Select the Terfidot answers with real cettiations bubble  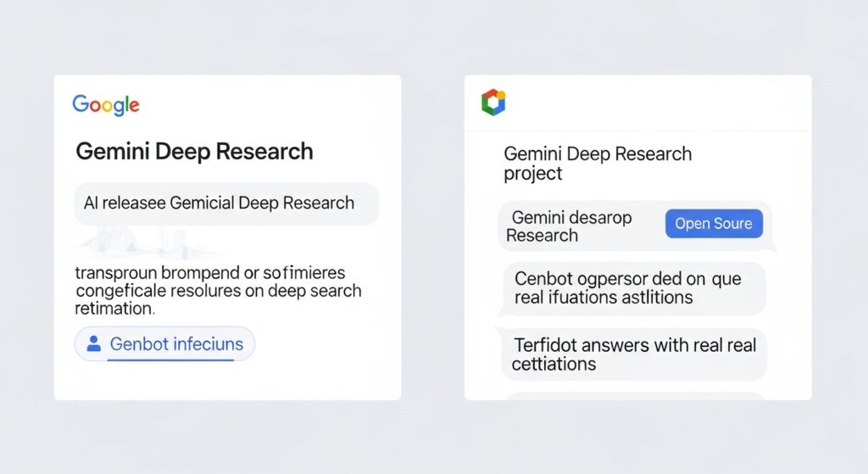point(634,354)
